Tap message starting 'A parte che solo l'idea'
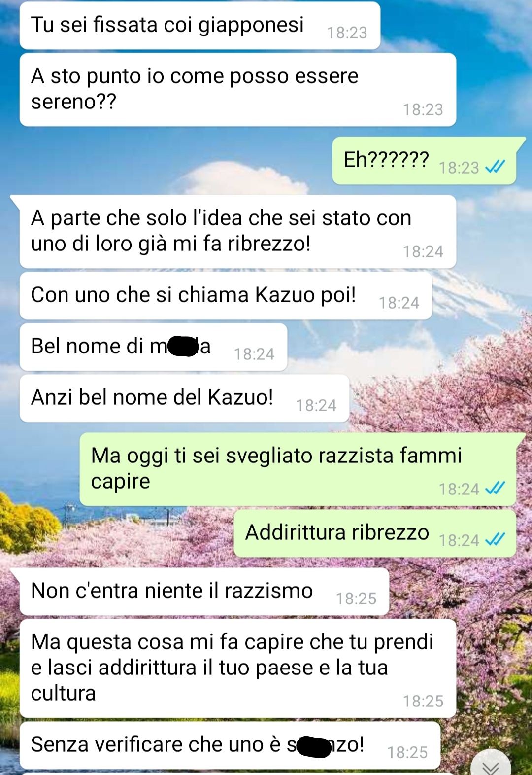 pyautogui.click(x=238, y=232)
